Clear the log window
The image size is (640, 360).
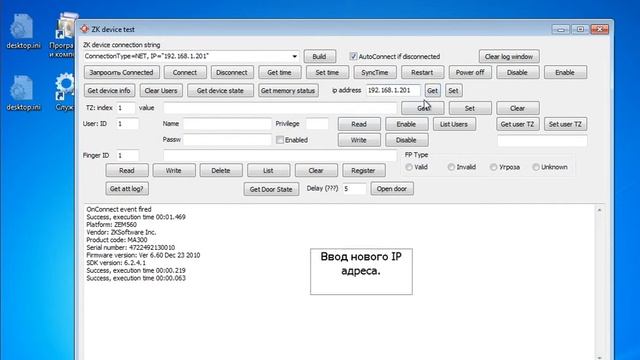509,56
